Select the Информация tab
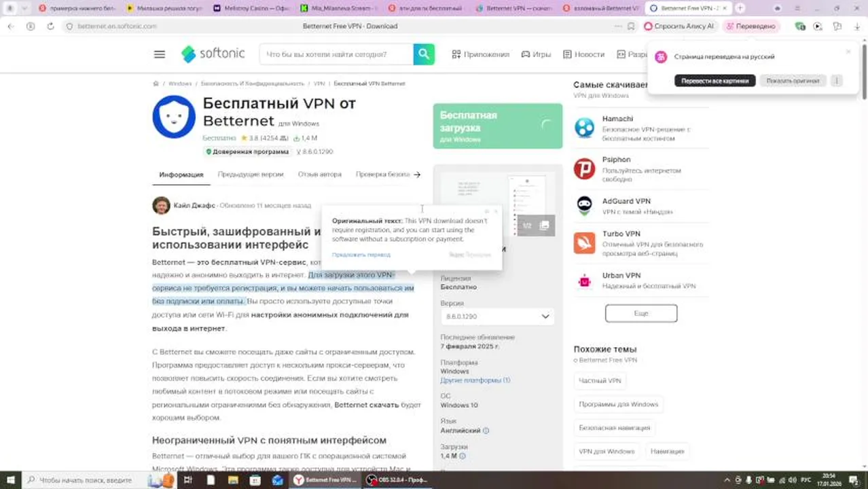This screenshot has width=868, height=489. (181, 175)
